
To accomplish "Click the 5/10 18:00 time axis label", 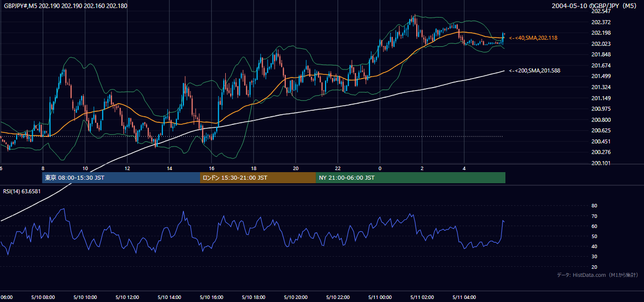I will tap(253, 297).
